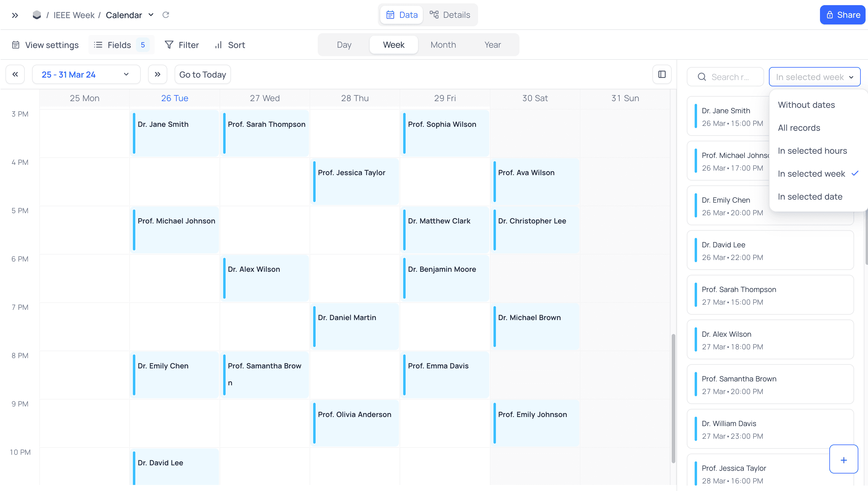Image resolution: width=868 pixels, height=491 pixels.
Task: Toggle the side panel layout icon
Action: click(662, 74)
